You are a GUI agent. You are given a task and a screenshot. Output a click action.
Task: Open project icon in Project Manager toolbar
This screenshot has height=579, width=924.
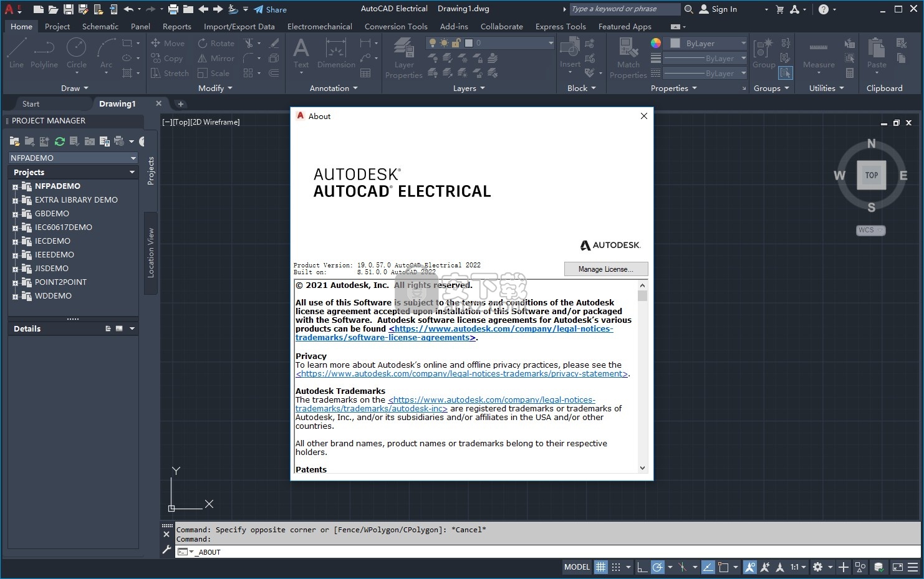coord(14,141)
